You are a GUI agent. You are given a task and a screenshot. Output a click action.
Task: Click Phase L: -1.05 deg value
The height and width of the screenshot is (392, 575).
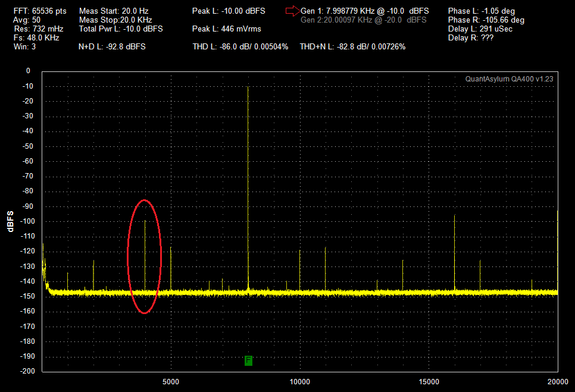pyautogui.click(x=482, y=11)
